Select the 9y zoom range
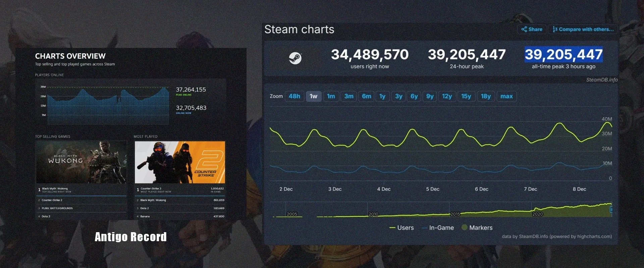The height and width of the screenshot is (268, 644). (430, 96)
